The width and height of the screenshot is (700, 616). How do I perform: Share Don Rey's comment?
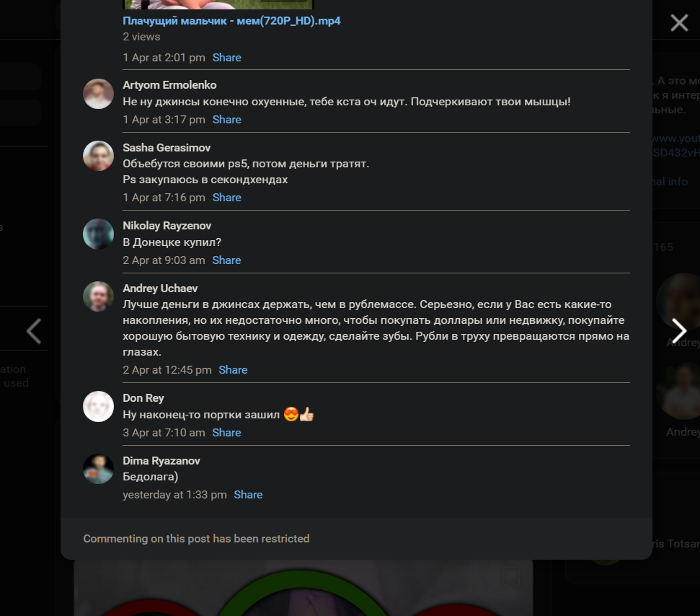pos(227,433)
